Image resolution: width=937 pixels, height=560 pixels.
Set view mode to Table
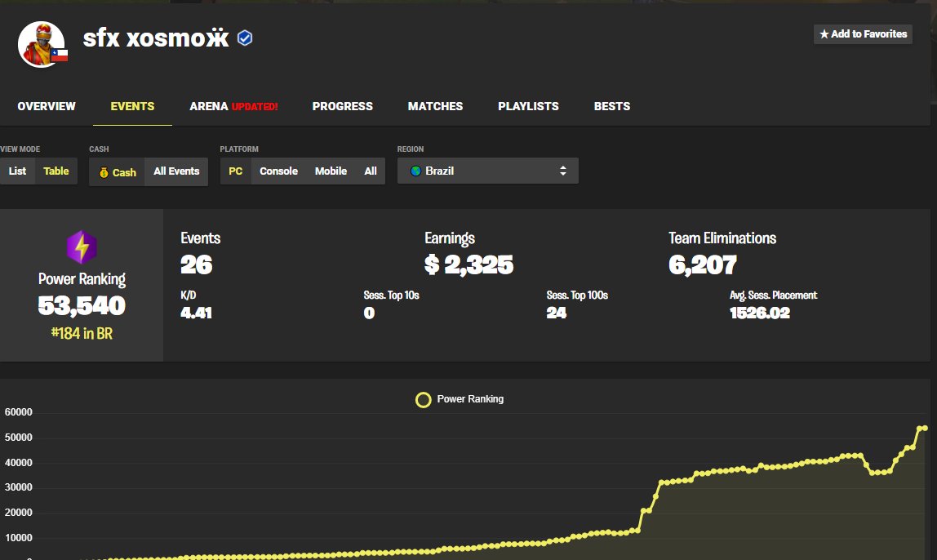56,171
